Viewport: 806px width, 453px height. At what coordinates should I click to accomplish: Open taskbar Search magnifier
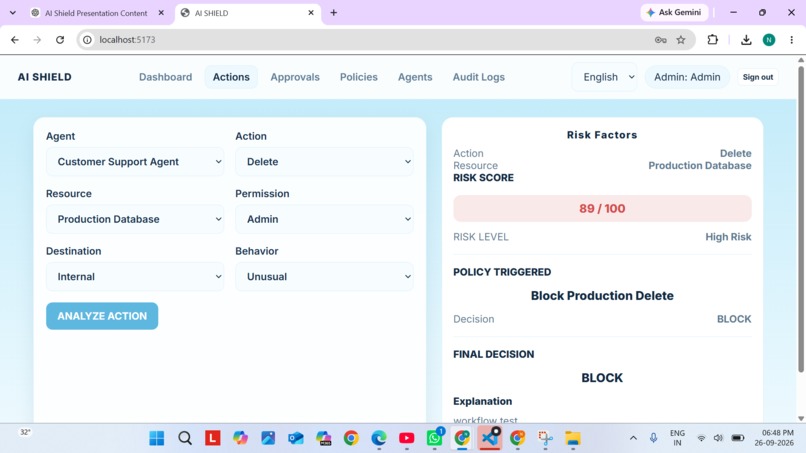(185, 438)
